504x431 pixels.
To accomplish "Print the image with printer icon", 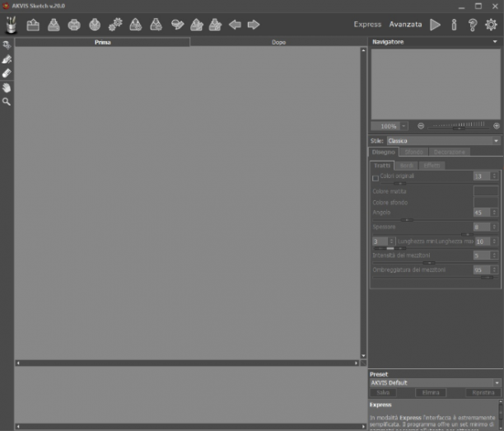I will click(x=74, y=25).
